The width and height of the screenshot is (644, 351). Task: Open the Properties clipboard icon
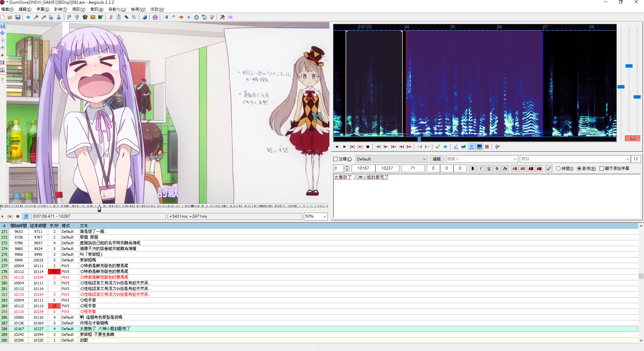118,17
